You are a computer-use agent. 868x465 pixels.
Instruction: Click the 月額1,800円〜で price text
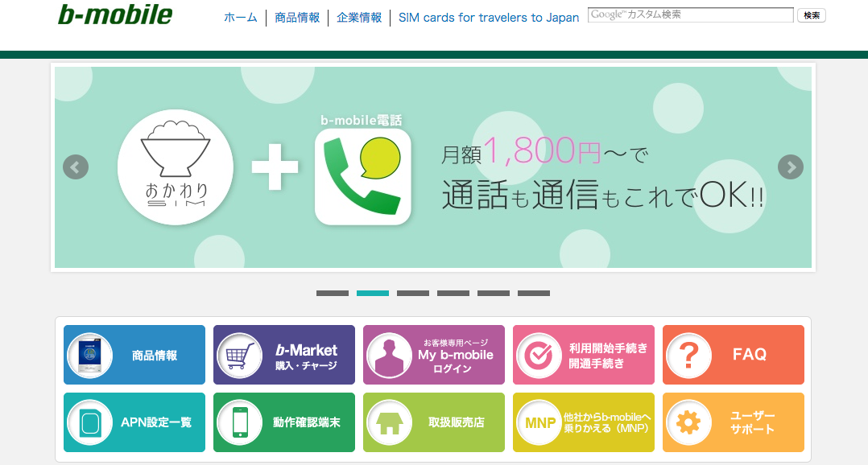pyautogui.click(x=544, y=151)
